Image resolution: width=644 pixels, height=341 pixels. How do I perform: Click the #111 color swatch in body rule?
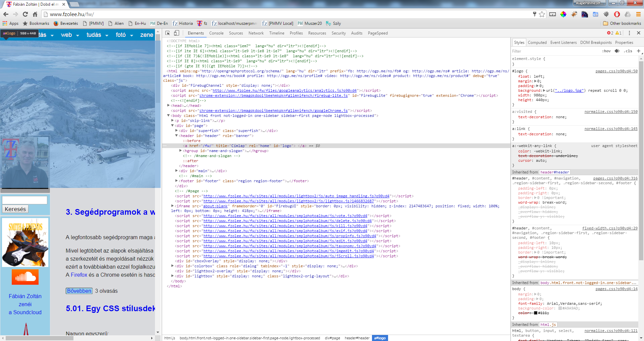pos(536,313)
